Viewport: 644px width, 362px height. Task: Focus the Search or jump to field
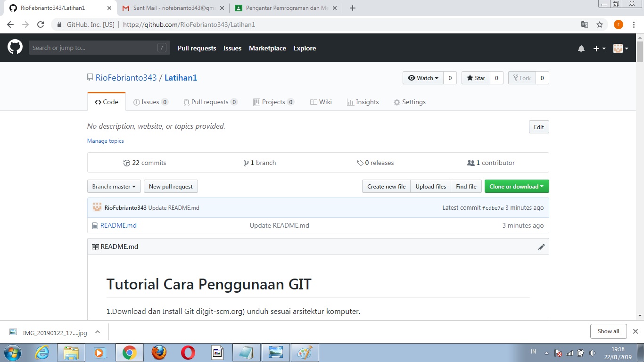click(99, 48)
